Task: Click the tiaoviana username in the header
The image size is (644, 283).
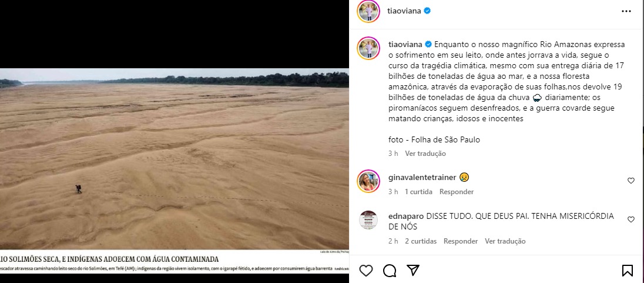Action: pyautogui.click(x=404, y=11)
